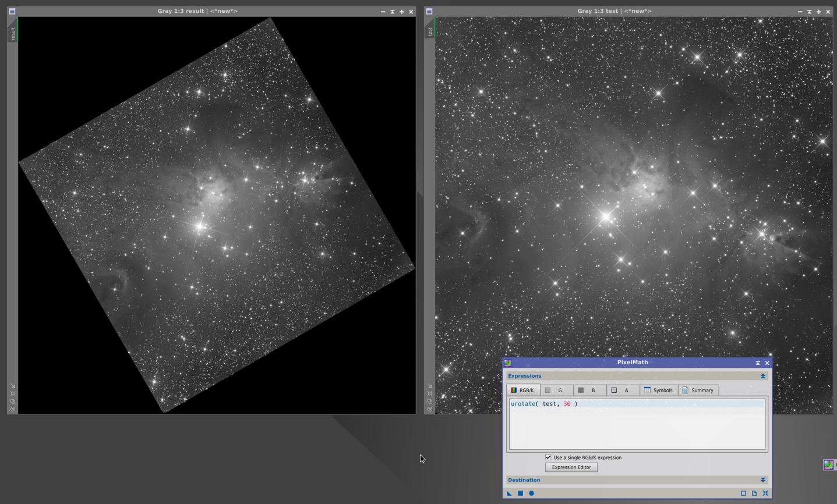Click the PixelMath process icon on the workspace
The width and height of the screenshot is (837, 504).
[x=828, y=464]
